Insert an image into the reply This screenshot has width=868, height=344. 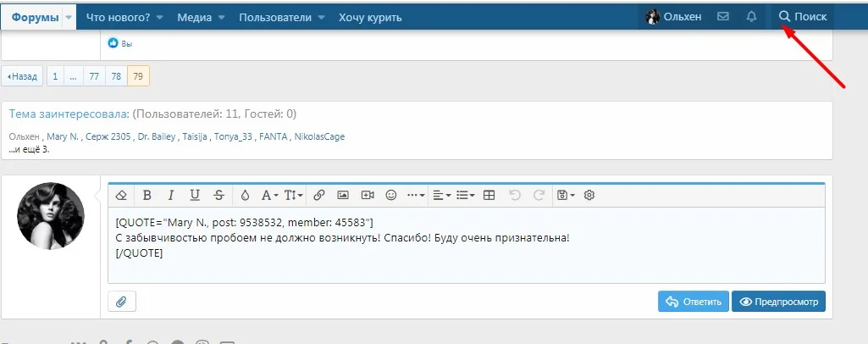(343, 195)
